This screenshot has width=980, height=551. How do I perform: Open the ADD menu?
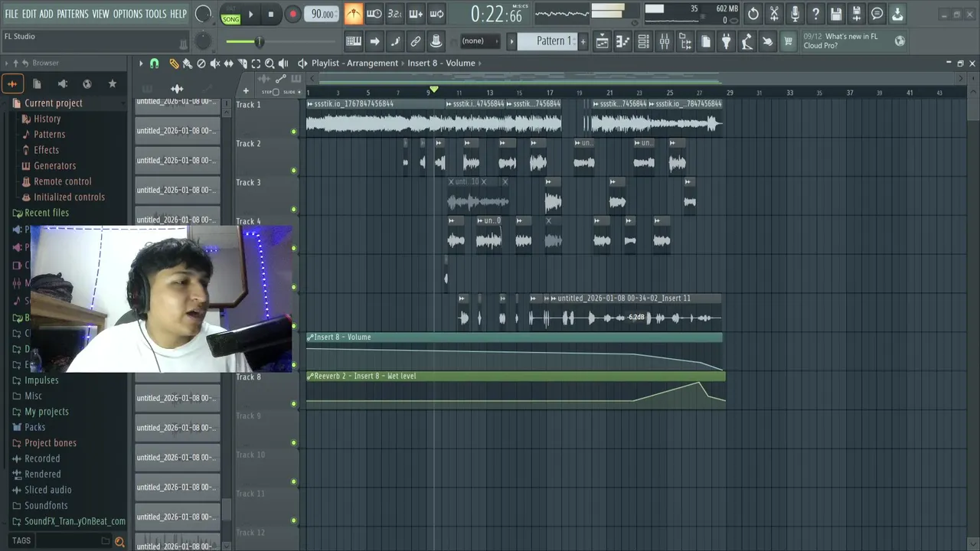(x=47, y=14)
